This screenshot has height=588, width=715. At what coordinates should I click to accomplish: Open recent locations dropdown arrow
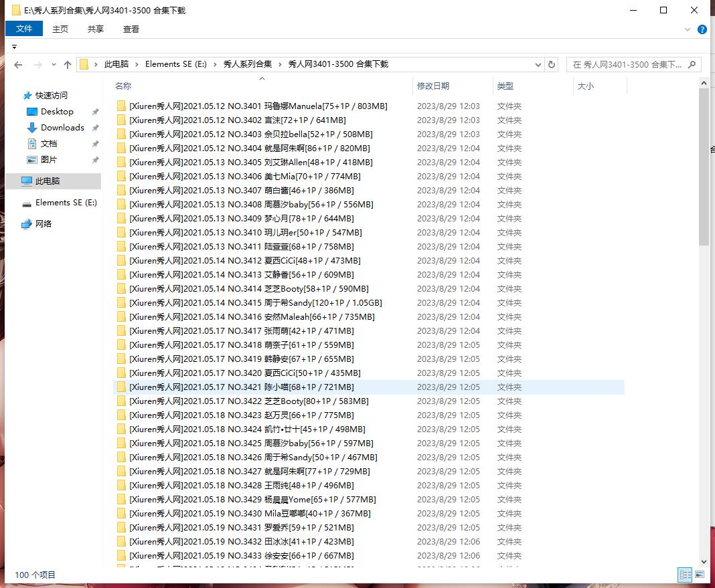point(53,64)
